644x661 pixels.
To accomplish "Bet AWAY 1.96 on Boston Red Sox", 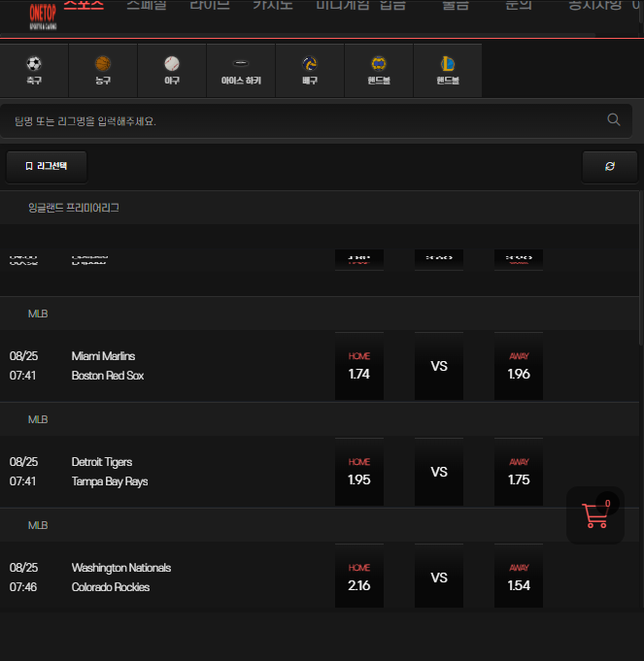I will pyautogui.click(x=519, y=366).
